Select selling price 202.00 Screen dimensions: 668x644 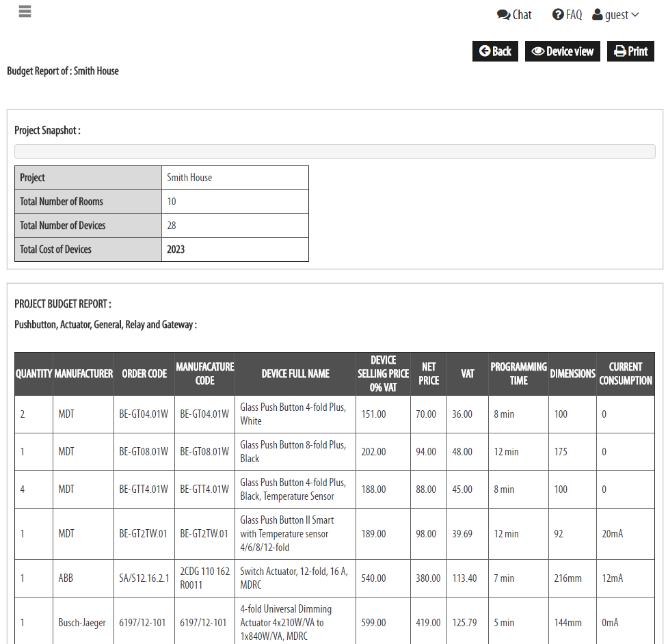[x=383, y=452]
